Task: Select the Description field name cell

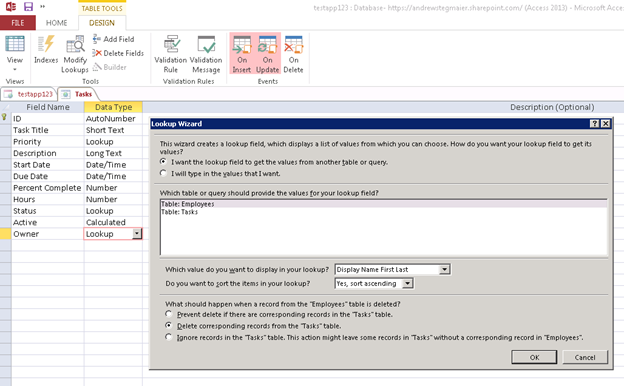Action: tap(48, 153)
